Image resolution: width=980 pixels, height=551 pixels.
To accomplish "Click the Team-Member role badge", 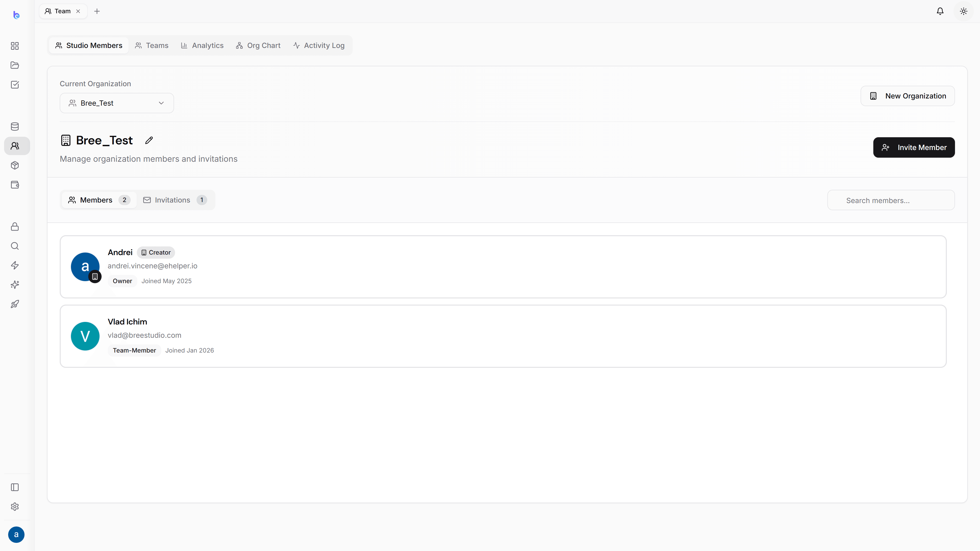I will tap(134, 350).
